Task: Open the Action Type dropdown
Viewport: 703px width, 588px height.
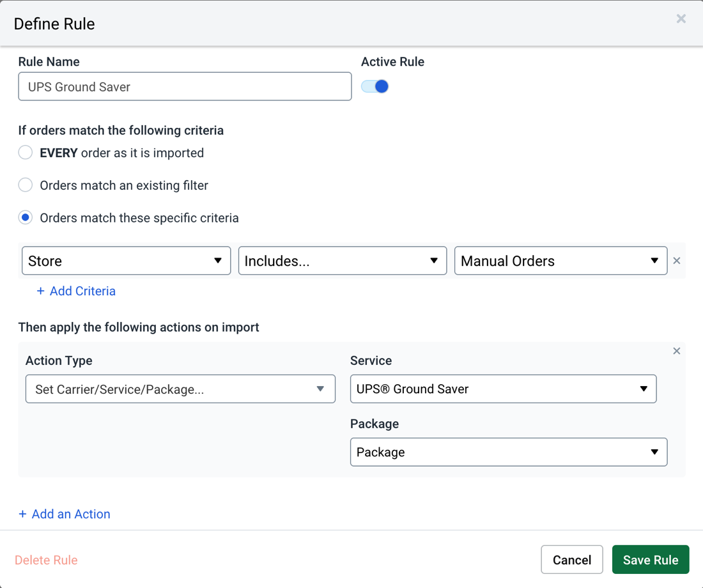Action: [x=180, y=389]
